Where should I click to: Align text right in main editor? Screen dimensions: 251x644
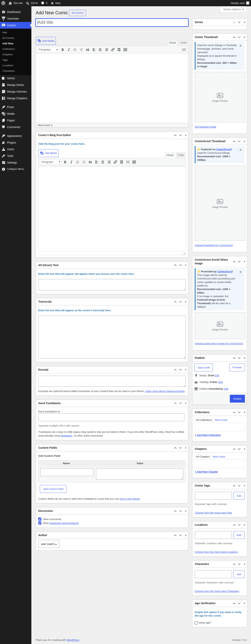pyautogui.click(x=106, y=50)
